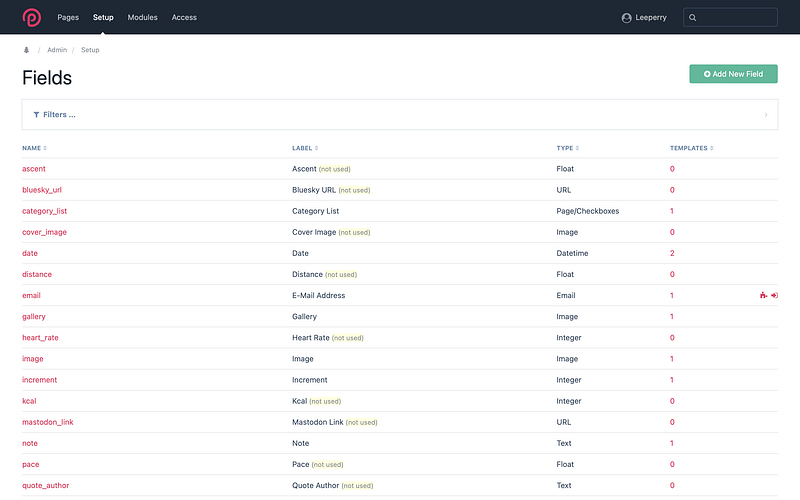
Task: Click the ProcessWire logo icon
Action: (32, 17)
